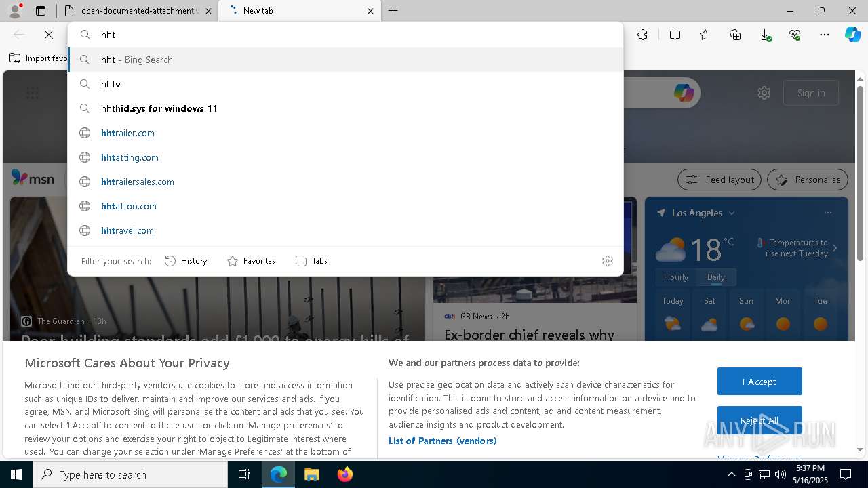Viewport: 868px width, 488px height.
Task: Open Feed layout options
Action: point(719,180)
